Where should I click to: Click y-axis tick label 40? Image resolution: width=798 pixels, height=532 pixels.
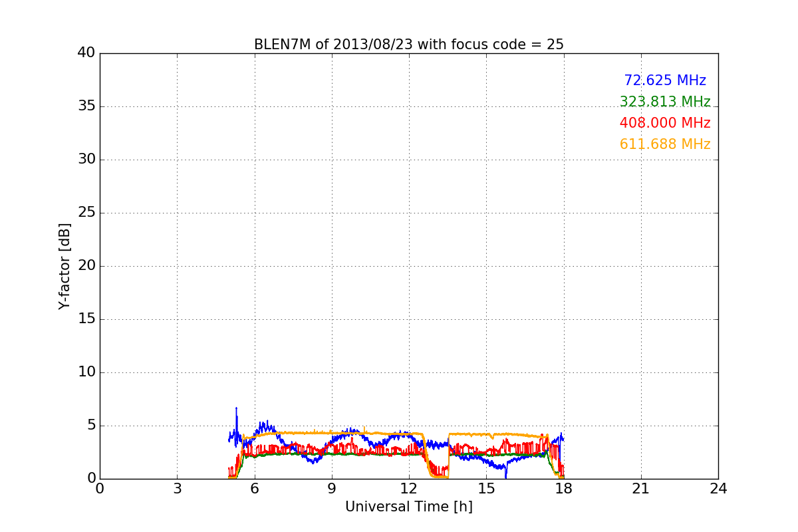[x=86, y=53]
